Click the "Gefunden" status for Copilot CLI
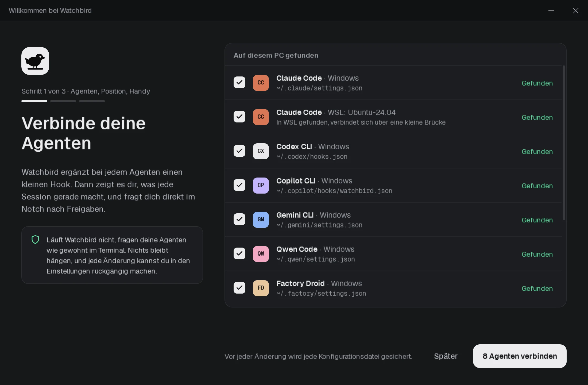Viewport: 588px width, 385px height. (x=537, y=186)
